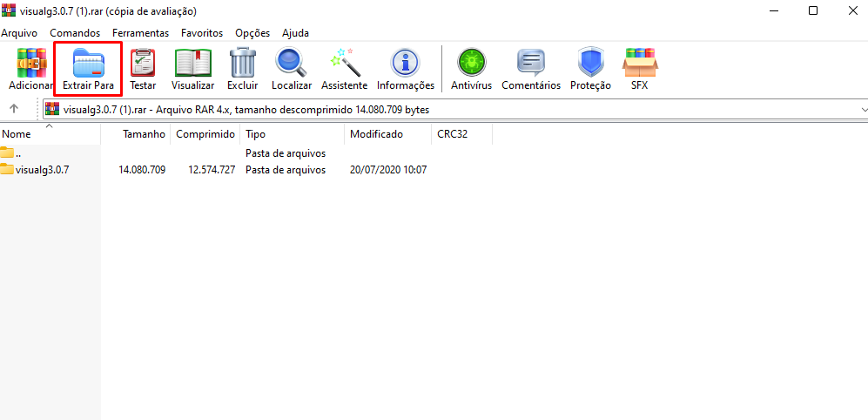Click the Adicionar toolbar icon

[30, 62]
